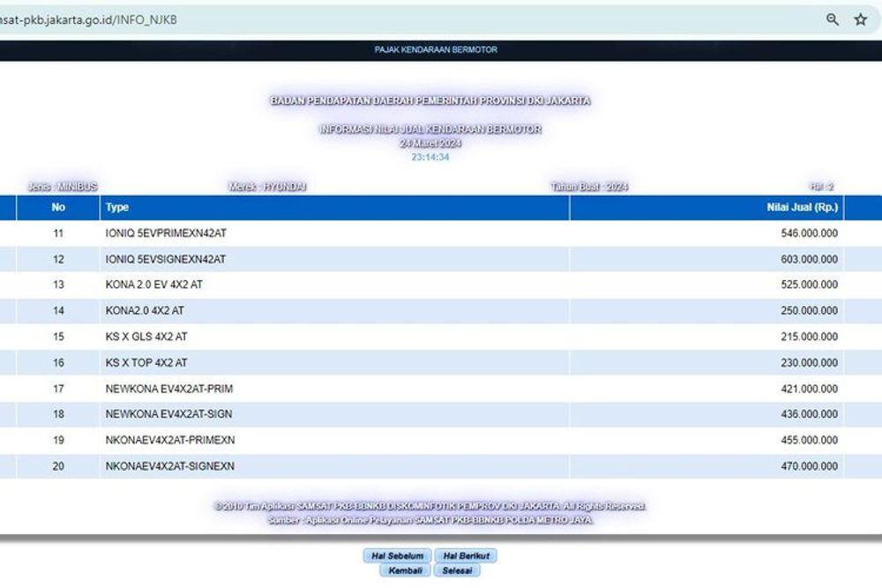Select the KS X GLS 4X2 AT row

pyautogui.click(x=146, y=337)
